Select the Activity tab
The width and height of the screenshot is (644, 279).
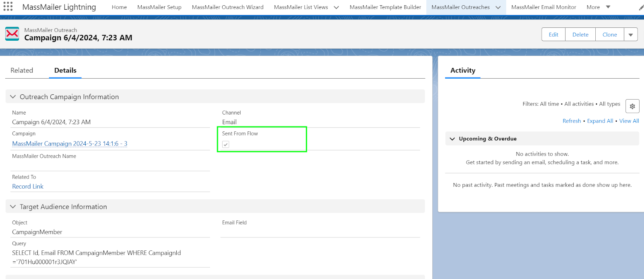[x=463, y=70]
